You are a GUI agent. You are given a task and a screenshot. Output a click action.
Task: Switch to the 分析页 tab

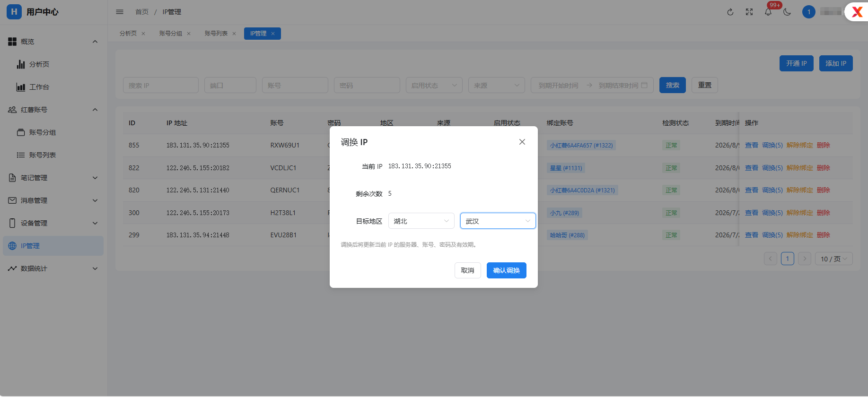(x=128, y=34)
